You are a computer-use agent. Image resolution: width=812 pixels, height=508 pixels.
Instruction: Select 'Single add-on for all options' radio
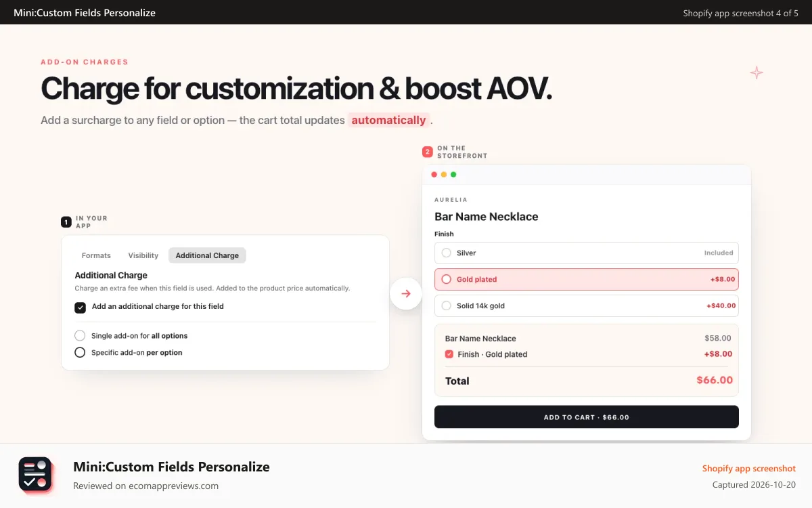click(80, 335)
